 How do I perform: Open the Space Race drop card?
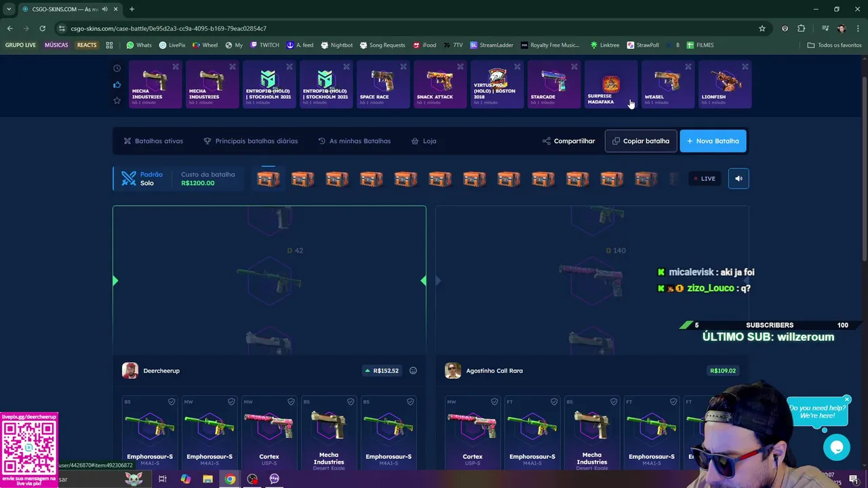coord(383,85)
